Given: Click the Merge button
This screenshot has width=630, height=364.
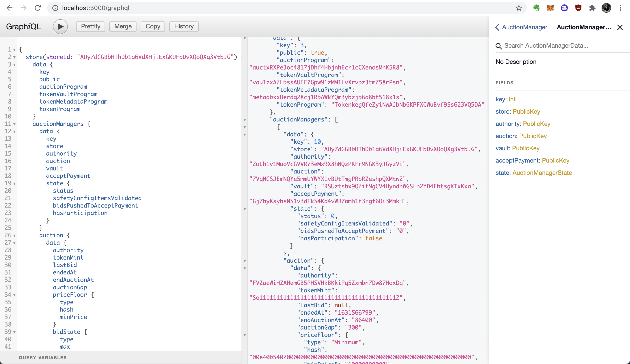Looking at the screenshot, I should pyautogui.click(x=123, y=26).
